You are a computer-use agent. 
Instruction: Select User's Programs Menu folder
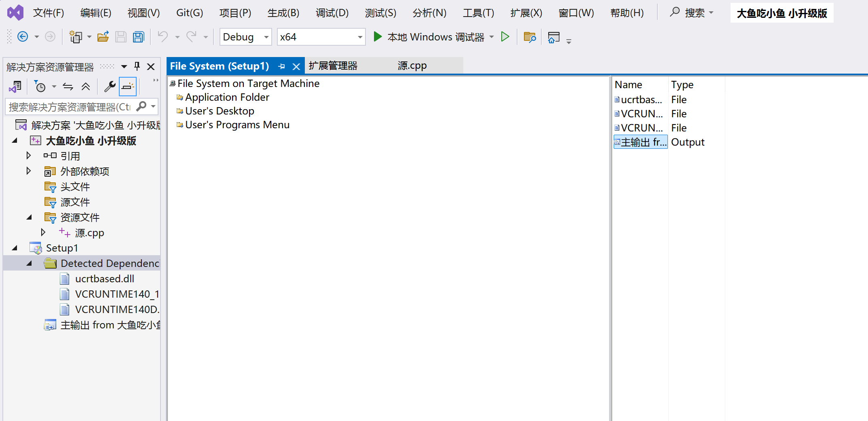tap(237, 125)
